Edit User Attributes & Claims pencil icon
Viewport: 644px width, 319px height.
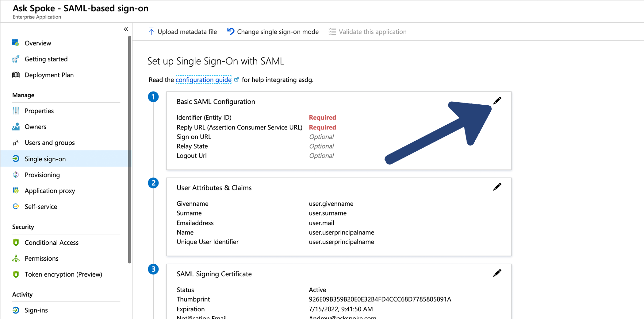pyautogui.click(x=497, y=187)
